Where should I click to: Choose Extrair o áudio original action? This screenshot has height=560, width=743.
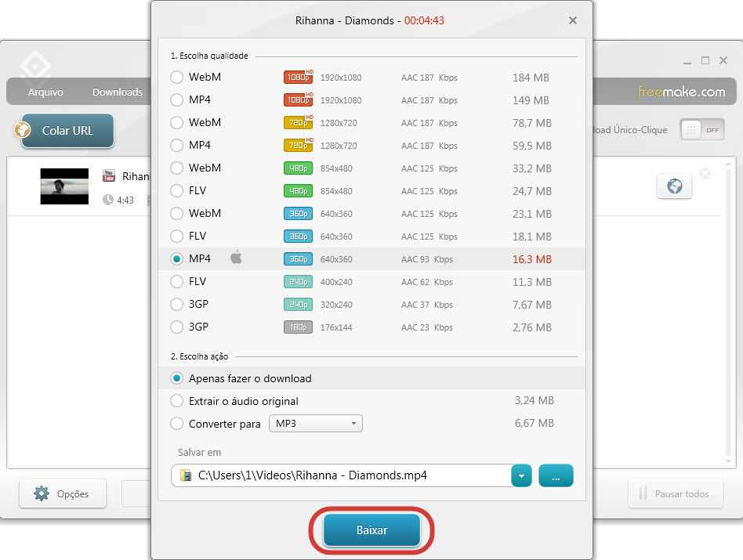[x=177, y=401]
